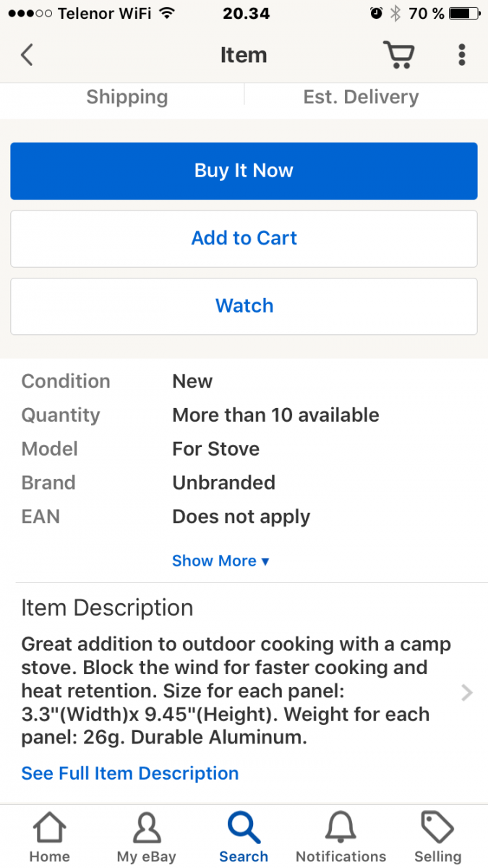The image size is (488, 868).
Task: Expand Show More item specifics
Action: tap(220, 561)
